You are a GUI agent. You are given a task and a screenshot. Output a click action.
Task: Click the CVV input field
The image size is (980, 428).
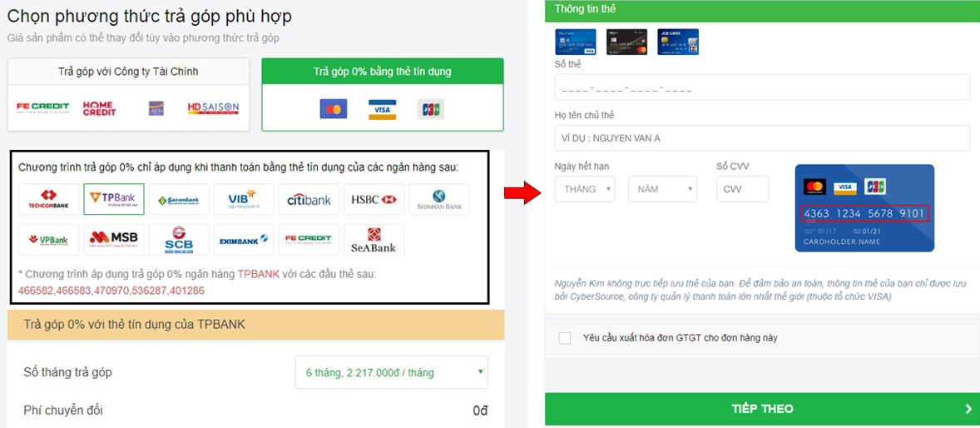743,189
